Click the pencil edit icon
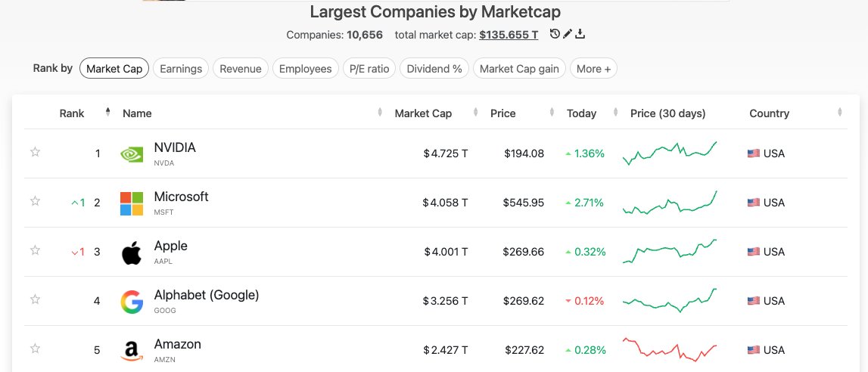 click(568, 34)
